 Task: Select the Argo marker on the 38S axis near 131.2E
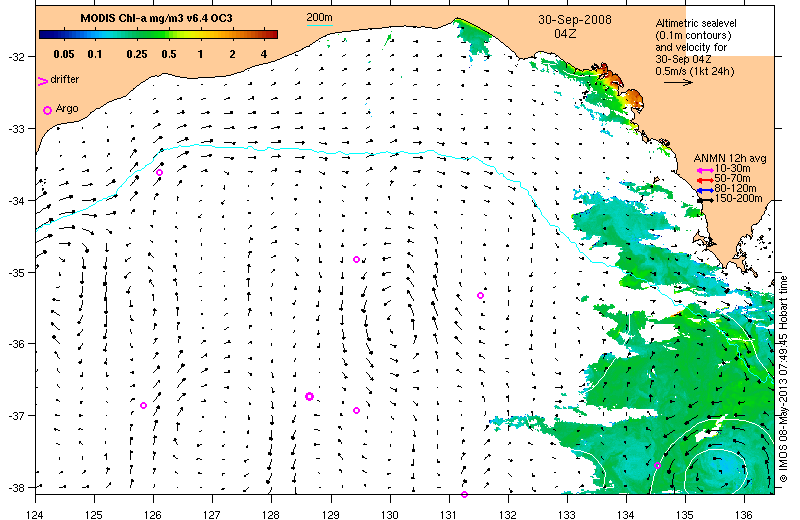(464, 494)
